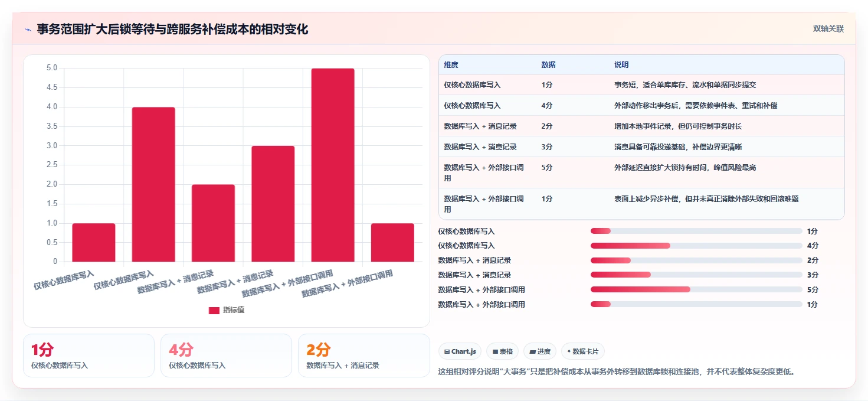Image resolution: width=868 pixels, height=401 pixels.
Task: Select the last chart bar at 1.0
Action: (x=392, y=242)
